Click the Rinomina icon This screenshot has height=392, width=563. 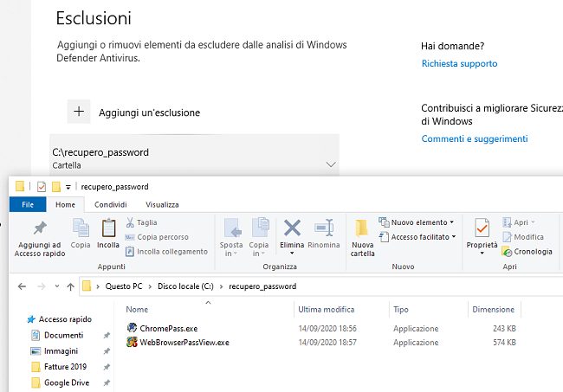coord(324,228)
